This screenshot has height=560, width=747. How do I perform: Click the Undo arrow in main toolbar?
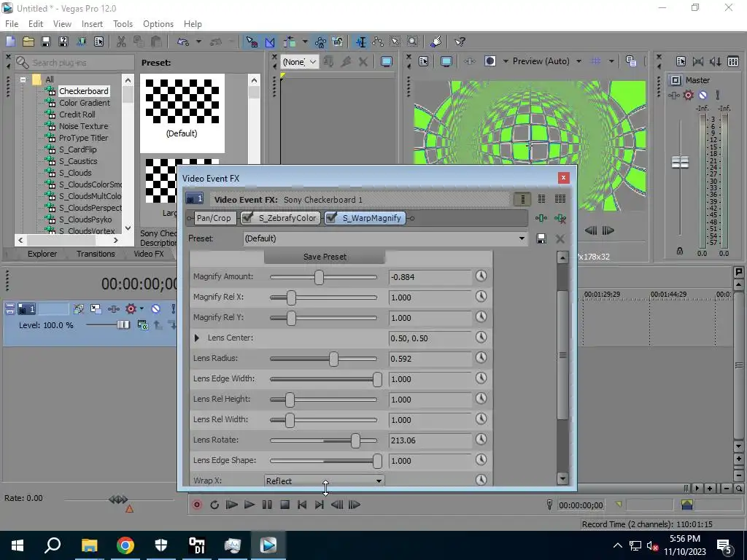pos(183,42)
